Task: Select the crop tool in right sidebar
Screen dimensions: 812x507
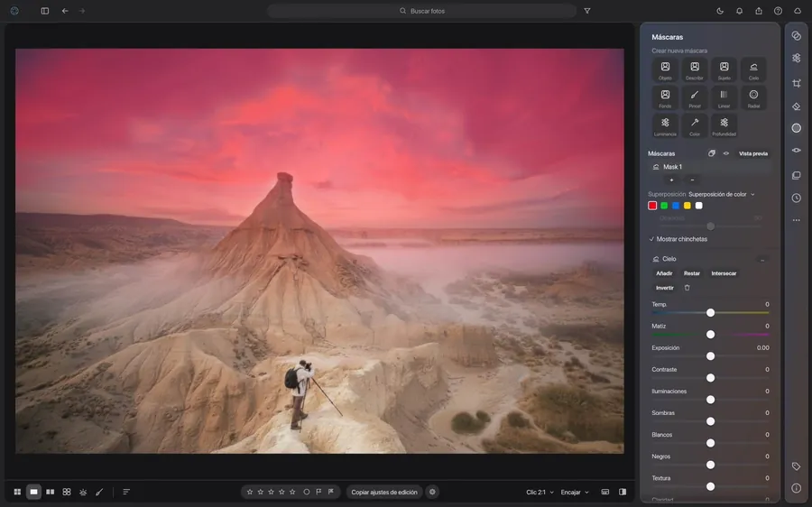Action: pyautogui.click(x=797, y=83)
